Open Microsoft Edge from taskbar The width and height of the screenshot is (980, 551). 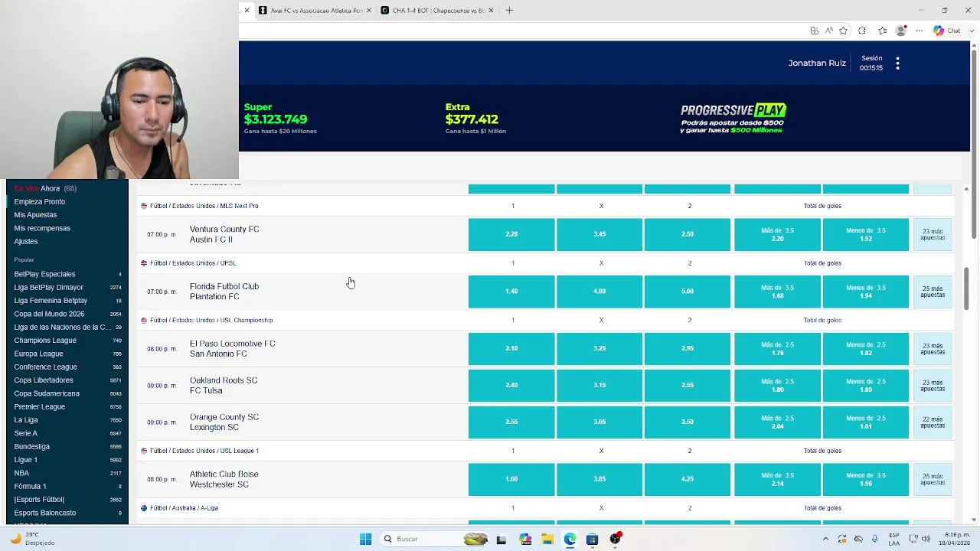click(570, 539)
